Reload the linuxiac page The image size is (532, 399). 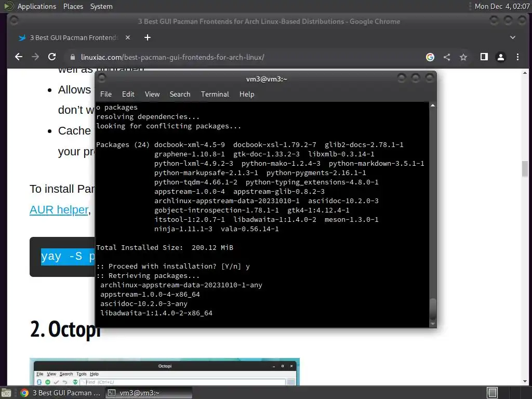point(52,57)
